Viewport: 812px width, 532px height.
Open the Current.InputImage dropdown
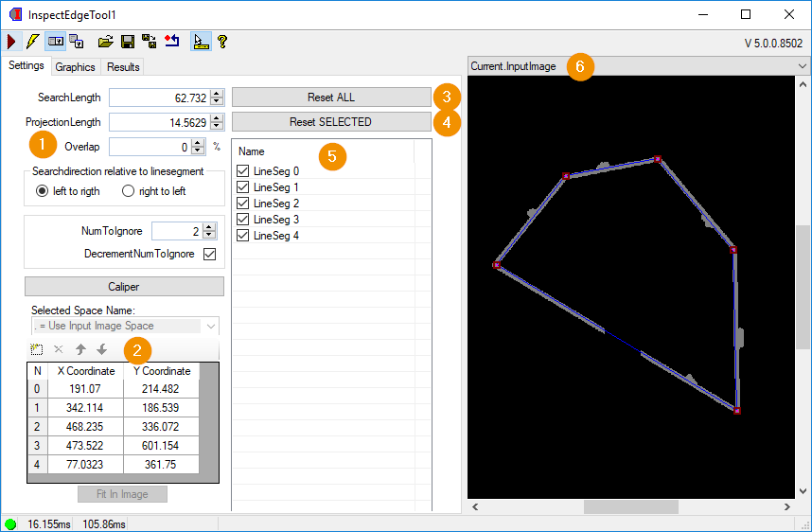[803, 66]
